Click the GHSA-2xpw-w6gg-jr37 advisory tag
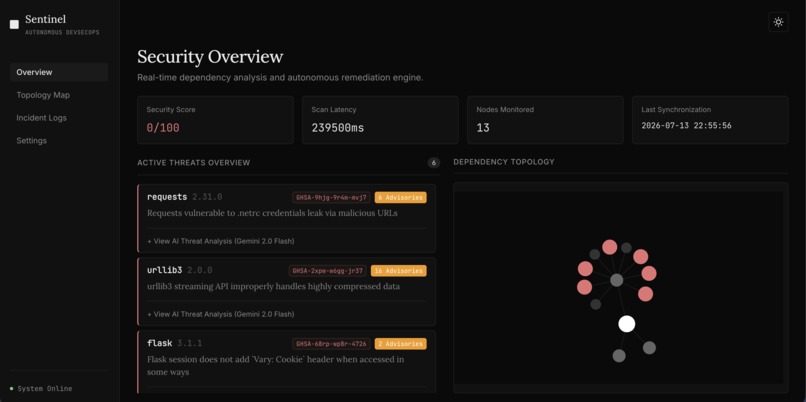The image size is (806, 402). tap(327, 270)
